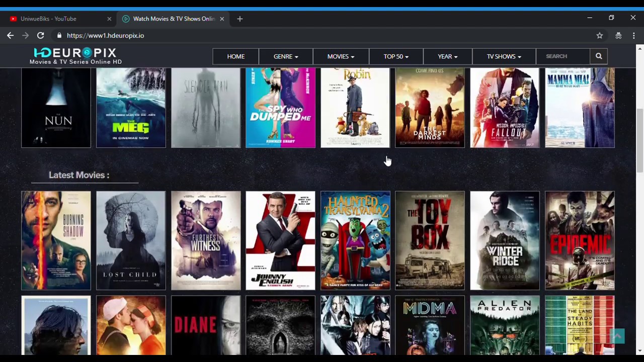Bookmark this page with star icon
Image resolution: width=644 pixels, height=362 pixels.
click(599, 35)
